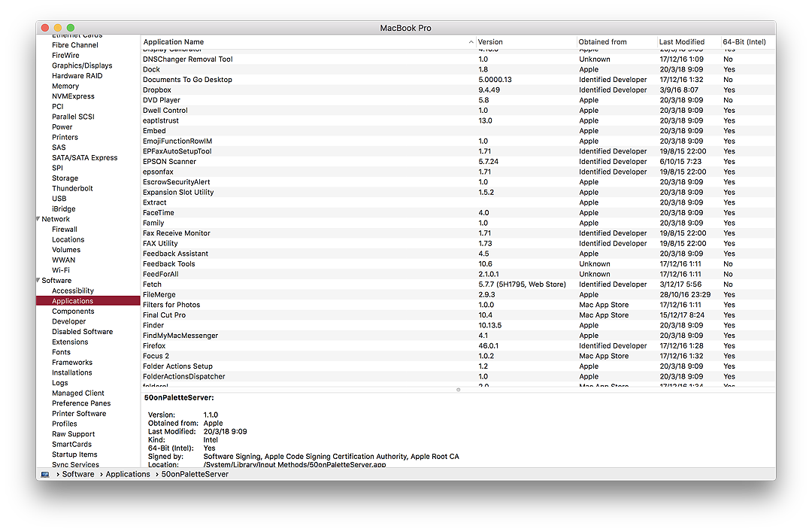Select the FeedForAll row

(x=458, y=275)
